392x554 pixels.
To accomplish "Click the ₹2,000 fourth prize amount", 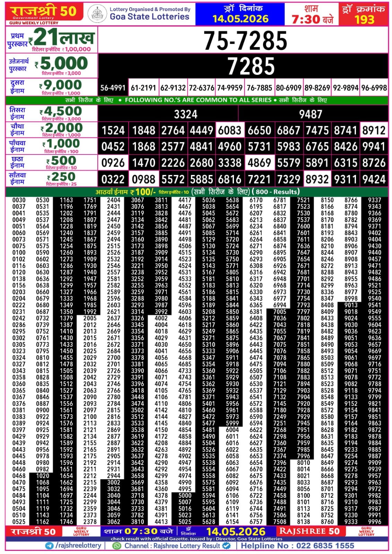I will coord(61,127).
